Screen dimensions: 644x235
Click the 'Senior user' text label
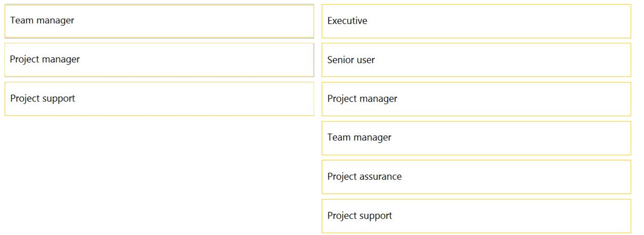[x=351, y=60]
